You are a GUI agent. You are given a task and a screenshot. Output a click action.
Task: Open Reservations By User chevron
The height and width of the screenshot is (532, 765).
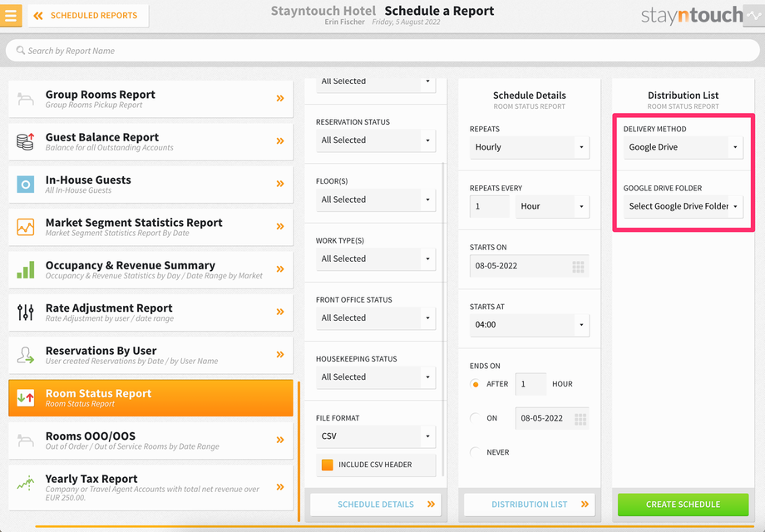[x=280, y=354]
